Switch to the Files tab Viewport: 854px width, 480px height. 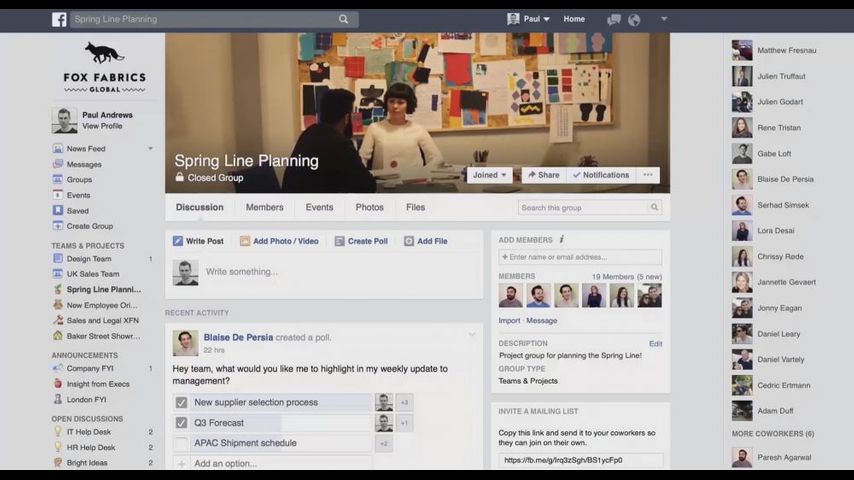416,208
